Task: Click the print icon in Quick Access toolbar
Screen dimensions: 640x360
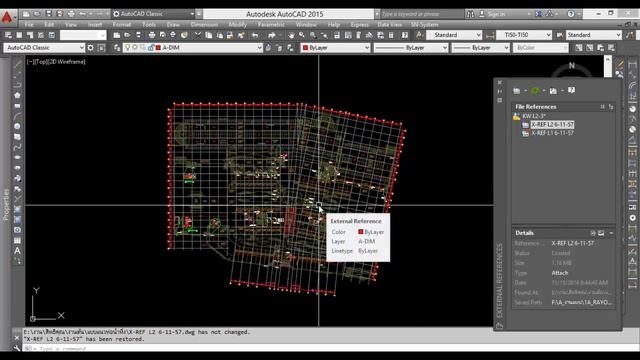Action: [71, 14]
